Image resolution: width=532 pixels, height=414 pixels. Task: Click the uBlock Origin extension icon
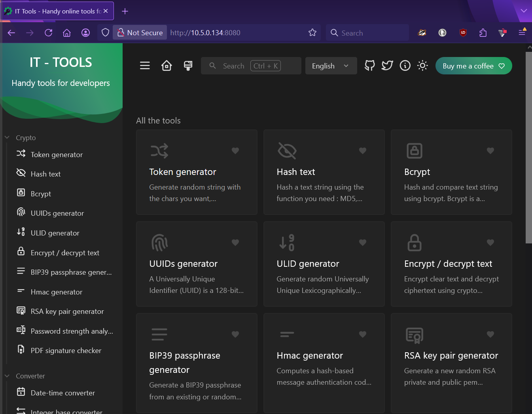tap(463, 33)
